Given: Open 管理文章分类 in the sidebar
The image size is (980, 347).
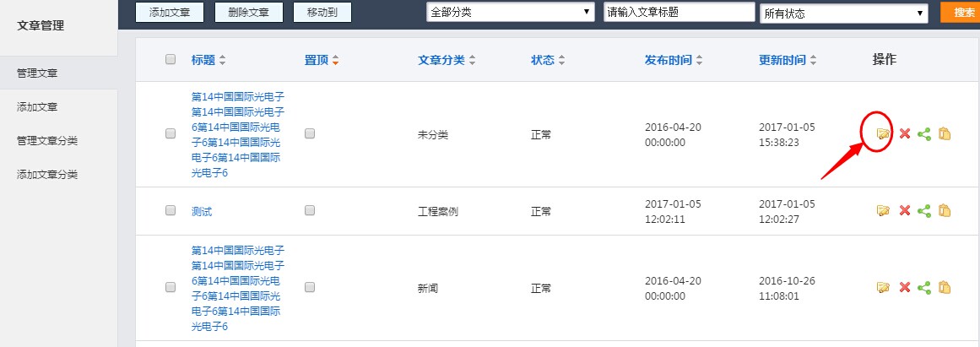Looking at the screenshot, I should (x=47, y=141).
